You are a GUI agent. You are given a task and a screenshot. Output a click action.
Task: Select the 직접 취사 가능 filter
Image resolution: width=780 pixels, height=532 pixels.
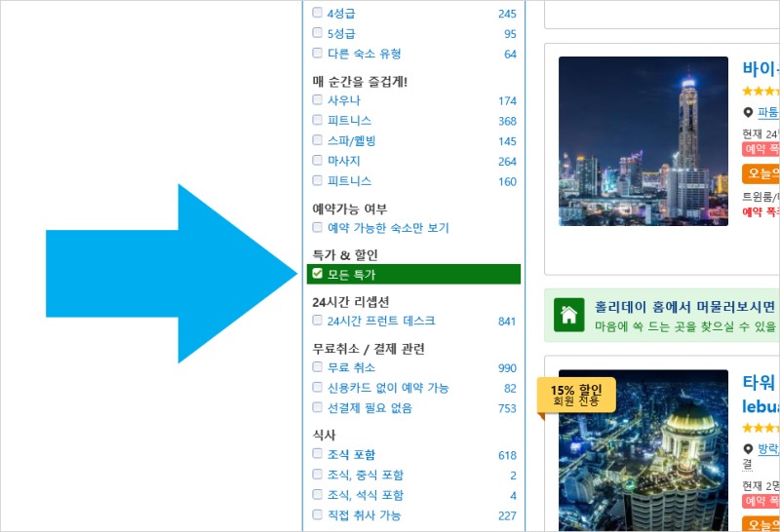tap(364, 515)
